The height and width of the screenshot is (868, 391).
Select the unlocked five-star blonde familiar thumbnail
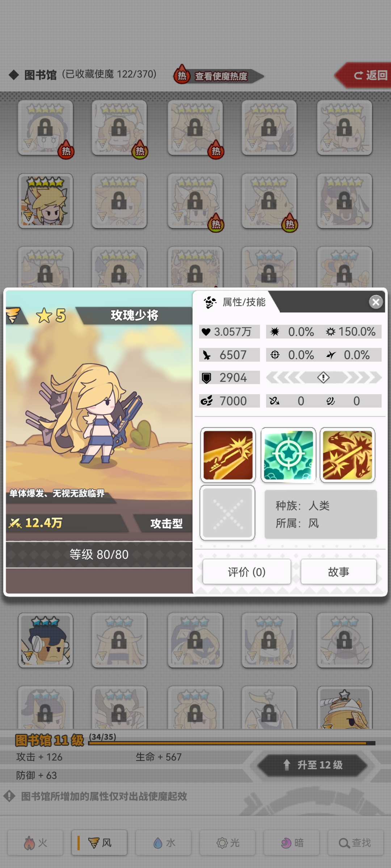(x=46, y=201)
